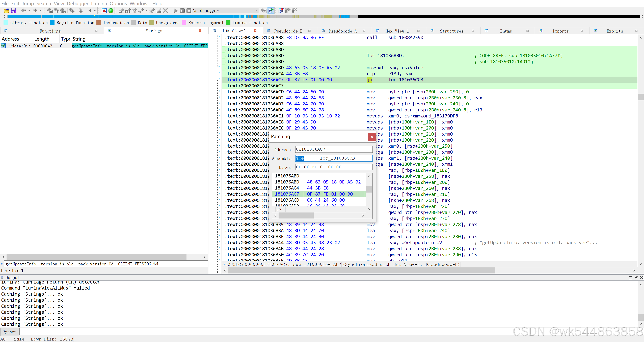Click the red warning triangle icon
The height and width of the screenshot is (342, 644).
[x=104, y=11]
